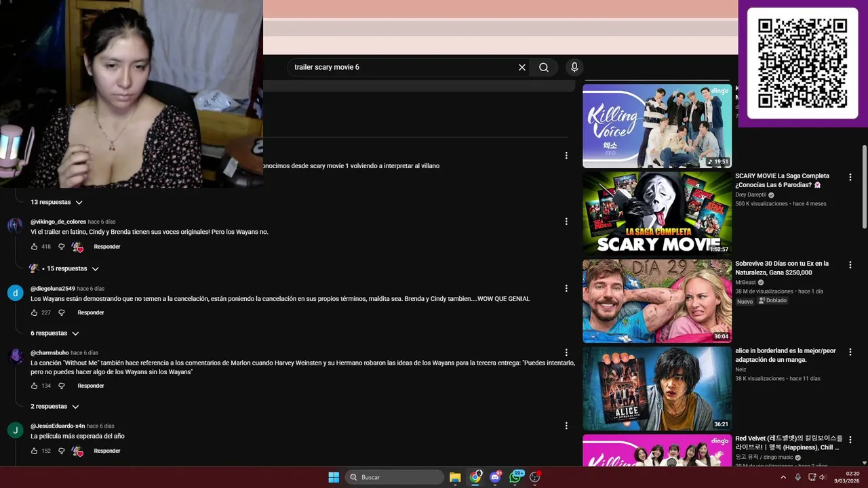Expand the 15 respuestas thread

pyautogui.click(x=65, y=268)
